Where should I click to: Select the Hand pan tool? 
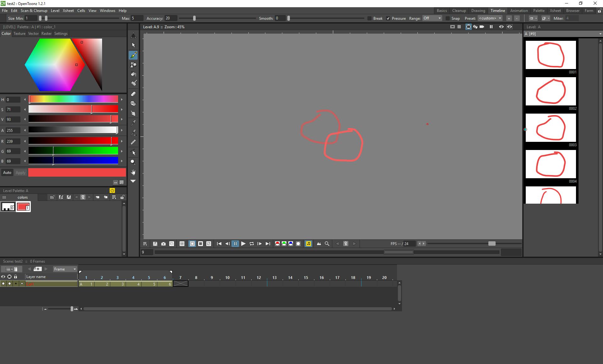pos(133,172)
